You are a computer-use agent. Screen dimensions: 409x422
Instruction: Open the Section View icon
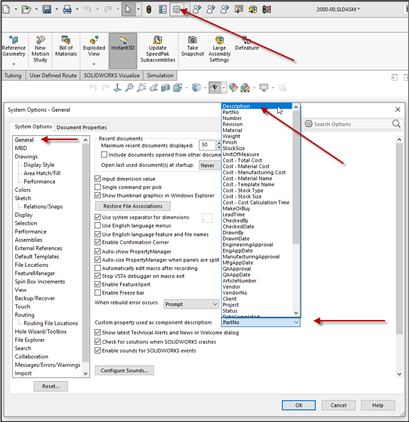pos(166,88)
